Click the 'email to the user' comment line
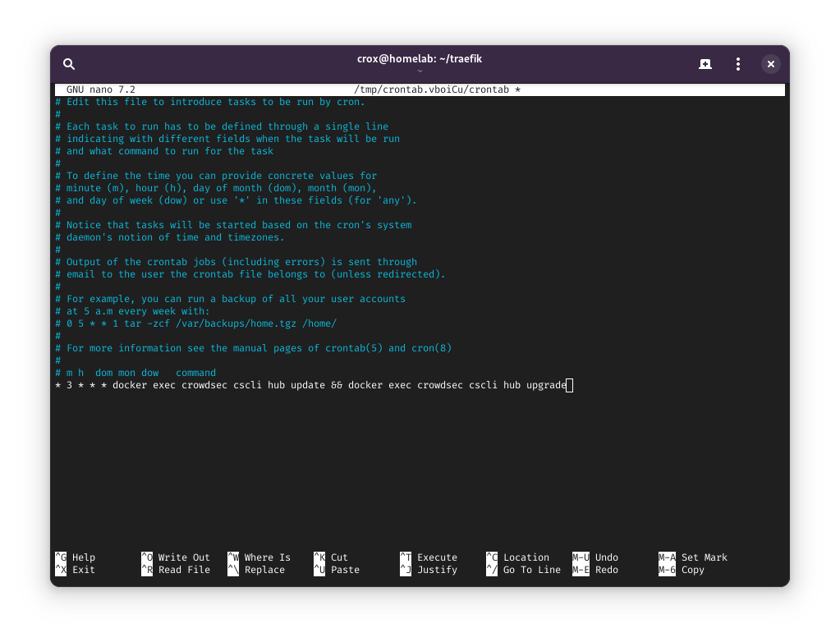Screen dimensions: 840x642 [250, 274]
